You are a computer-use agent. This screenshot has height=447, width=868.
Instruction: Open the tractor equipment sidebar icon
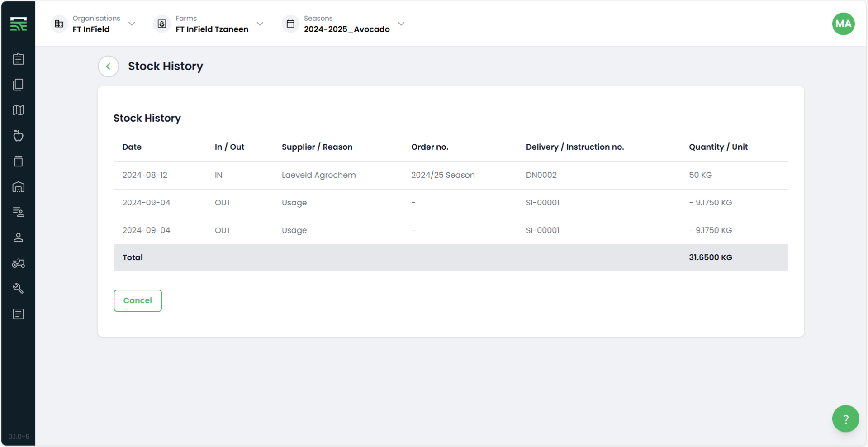click(x=19, y=263)
